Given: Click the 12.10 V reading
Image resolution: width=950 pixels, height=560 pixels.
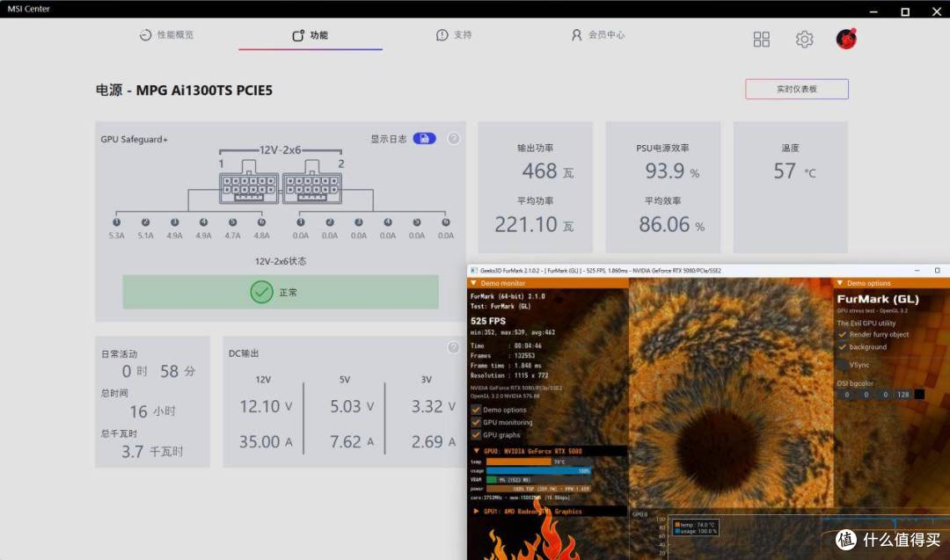Looking at the screenshot, I should coord(266,406).
